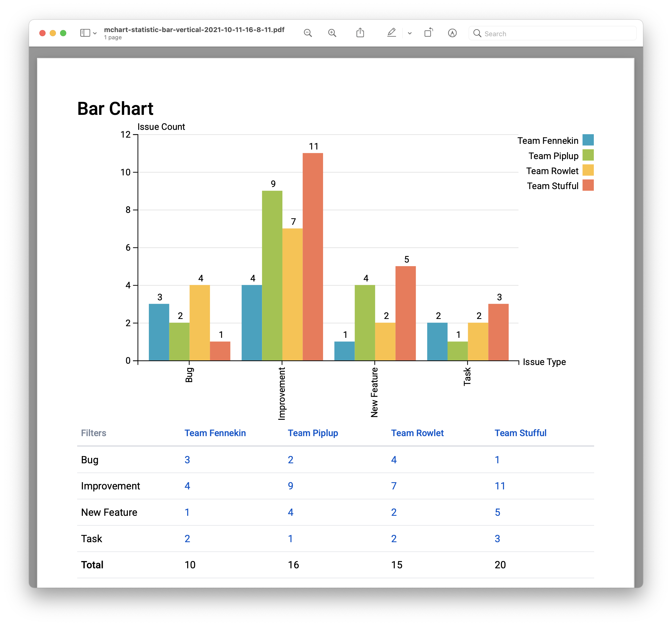Zoom out of the PDF document
Viewport: 672px width, 626px height.
[308, 33]
